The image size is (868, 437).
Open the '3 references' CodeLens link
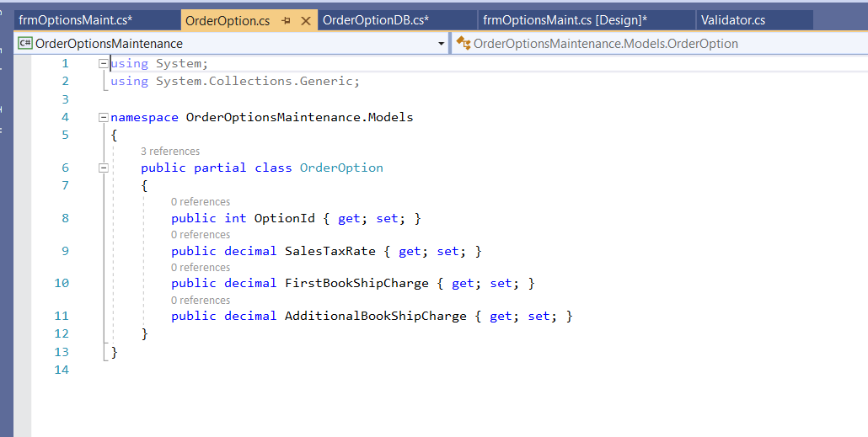(x=170, y=151)
